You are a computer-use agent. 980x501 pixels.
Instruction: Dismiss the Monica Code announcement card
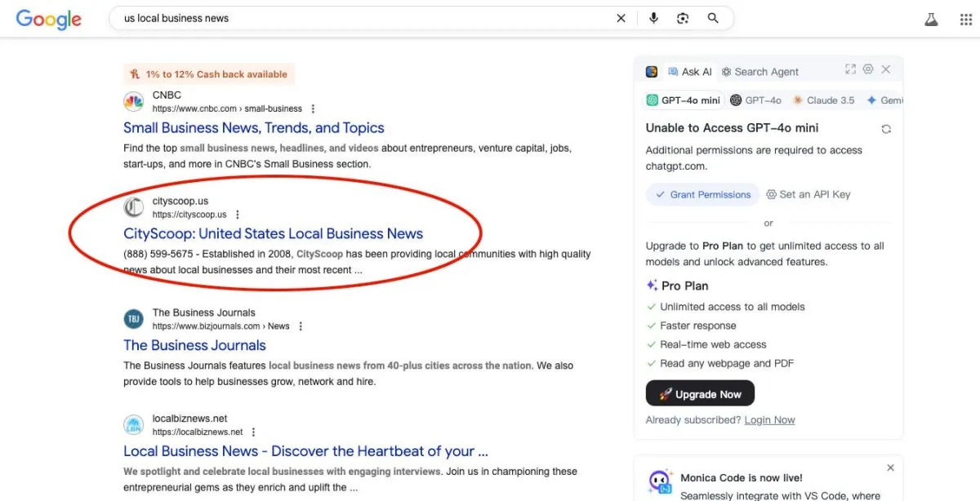coord(890,468)
